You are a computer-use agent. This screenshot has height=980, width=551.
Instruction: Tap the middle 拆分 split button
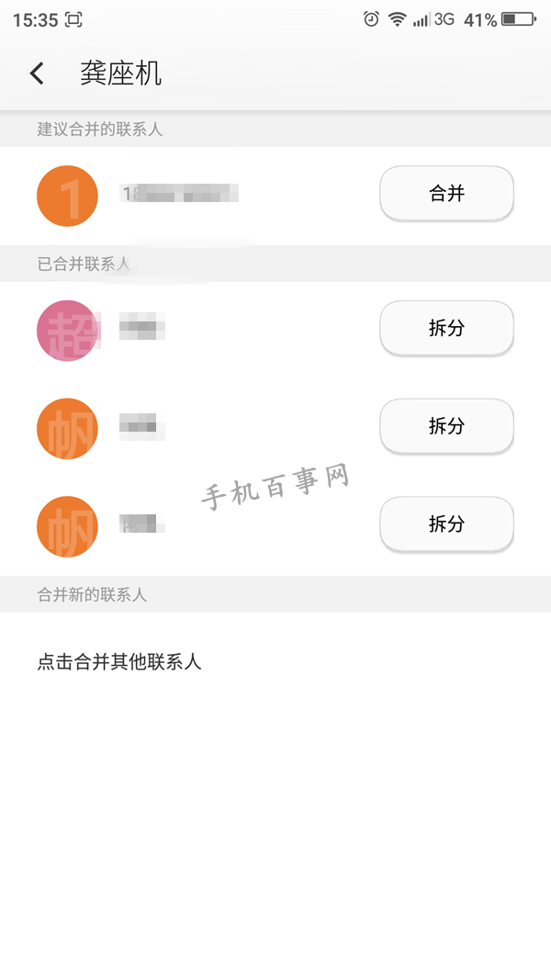pyautogui.click(x=446, y=427)
